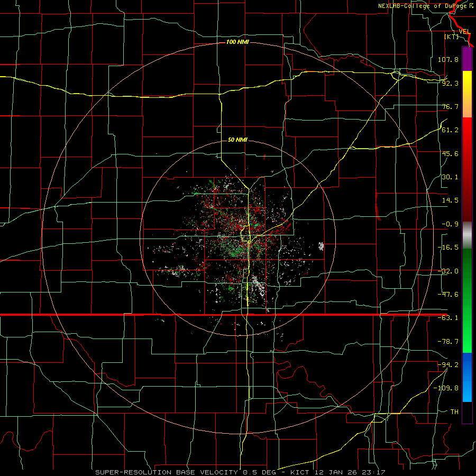Click the [KT] units label
The height and width of the screenshot is (476, 476).
[x=452, y=36]
